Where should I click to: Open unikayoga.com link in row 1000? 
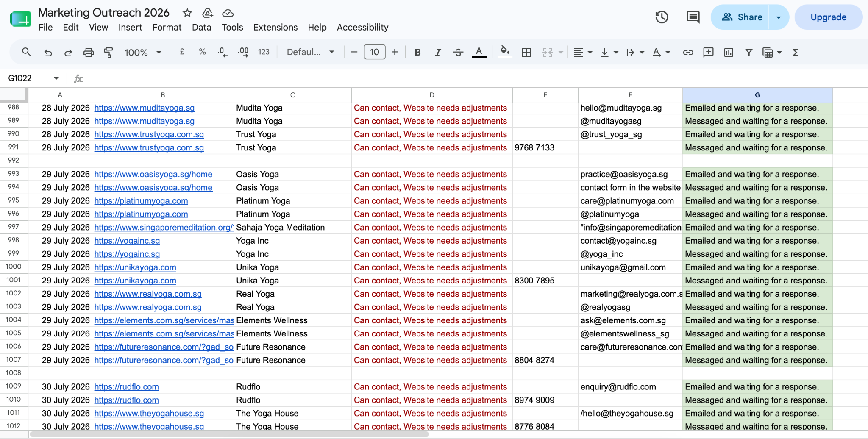click(x=135, y=267)
